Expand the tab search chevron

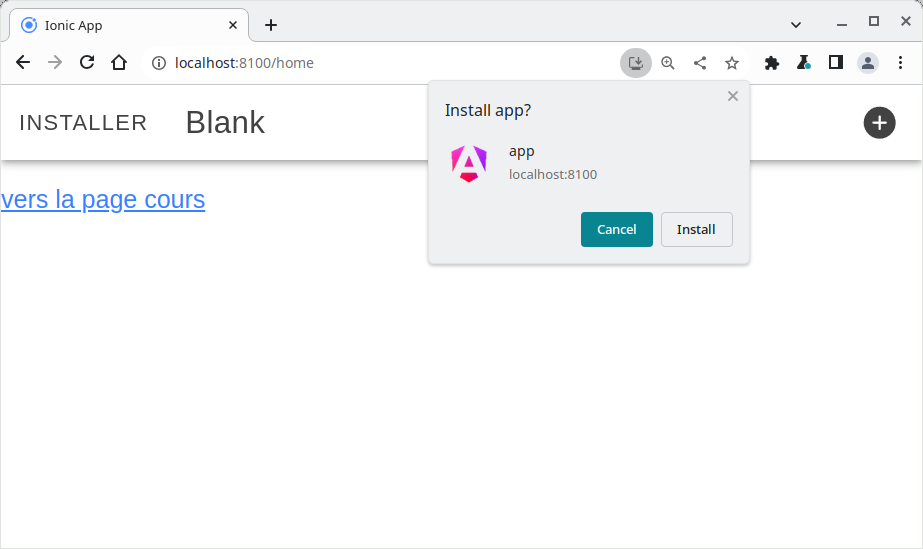796,24
